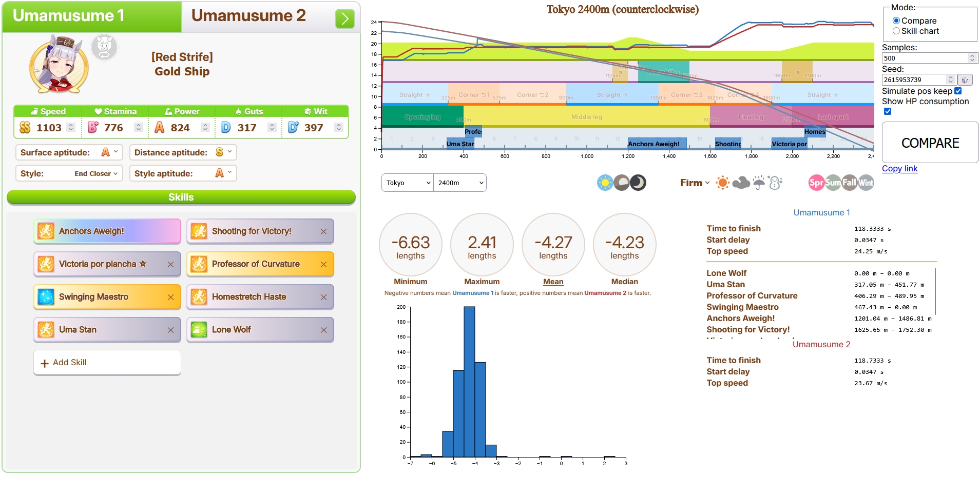
Task: Click the Speed value field showing 1103
Action: click(x=49, y=128)
